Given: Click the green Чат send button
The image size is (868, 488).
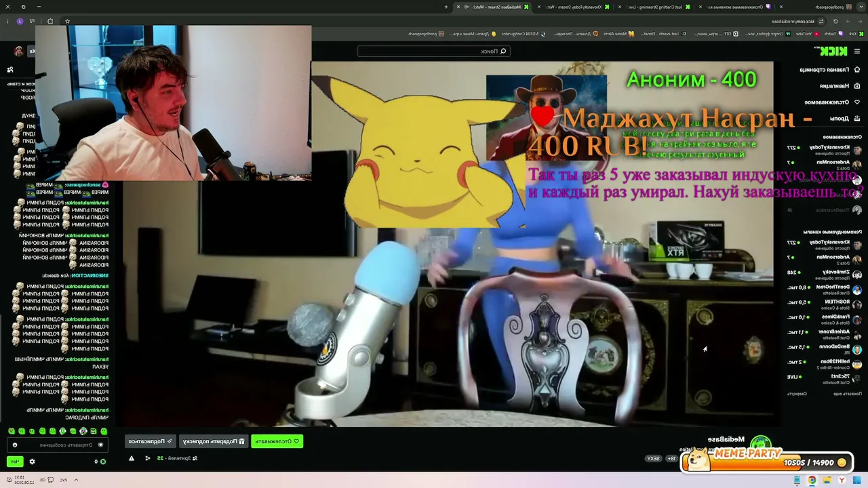Looking at the screenshot, I should 14,462.
